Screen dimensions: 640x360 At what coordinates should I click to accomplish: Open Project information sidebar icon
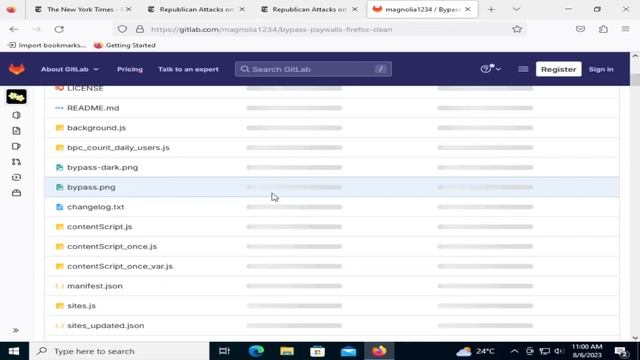pos(16,116)
